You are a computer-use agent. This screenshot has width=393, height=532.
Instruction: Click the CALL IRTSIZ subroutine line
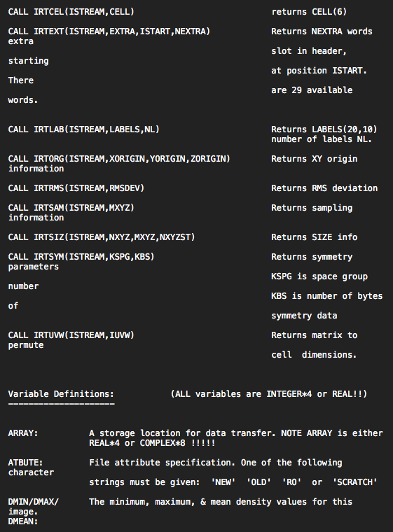pos(102,237)
